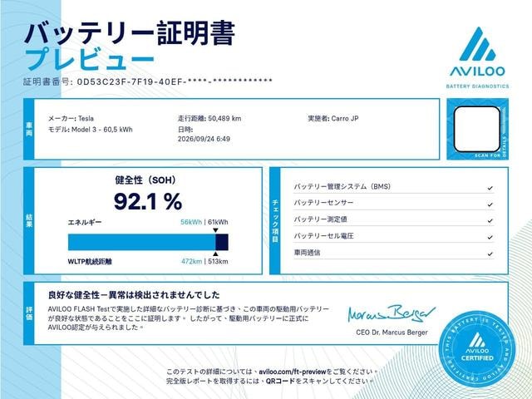Click the 92.1 % SOH value
The width and height of the screenshot is (532, 399).
coord(148,201)
